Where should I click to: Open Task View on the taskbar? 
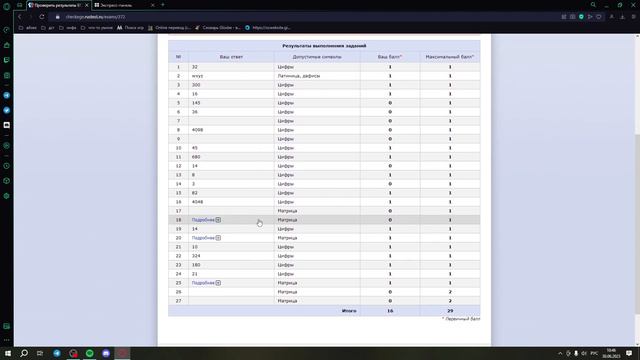point(40,353)
